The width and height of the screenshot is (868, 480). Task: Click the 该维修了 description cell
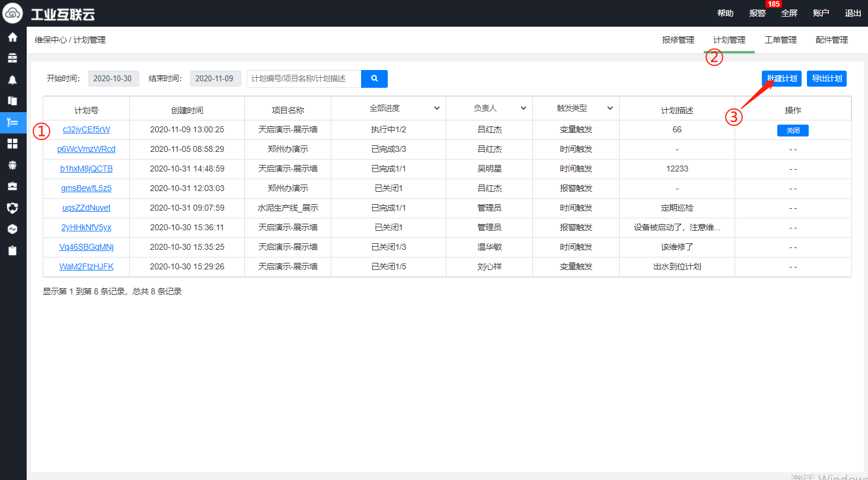677,247
